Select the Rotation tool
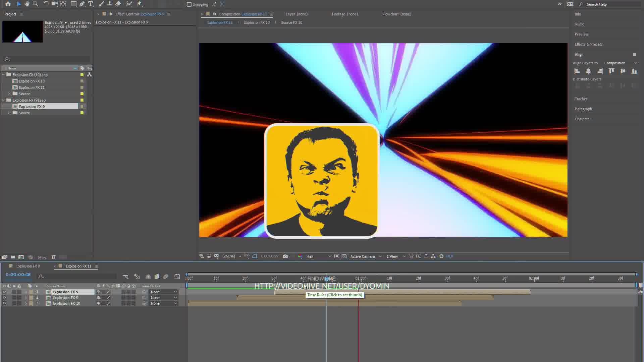 tap(46, 4)
